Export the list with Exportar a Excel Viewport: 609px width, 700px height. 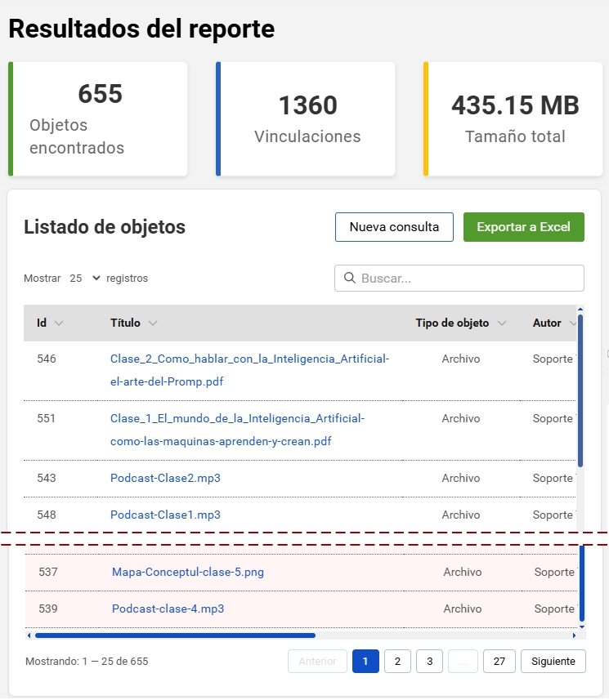pos(523,227)
